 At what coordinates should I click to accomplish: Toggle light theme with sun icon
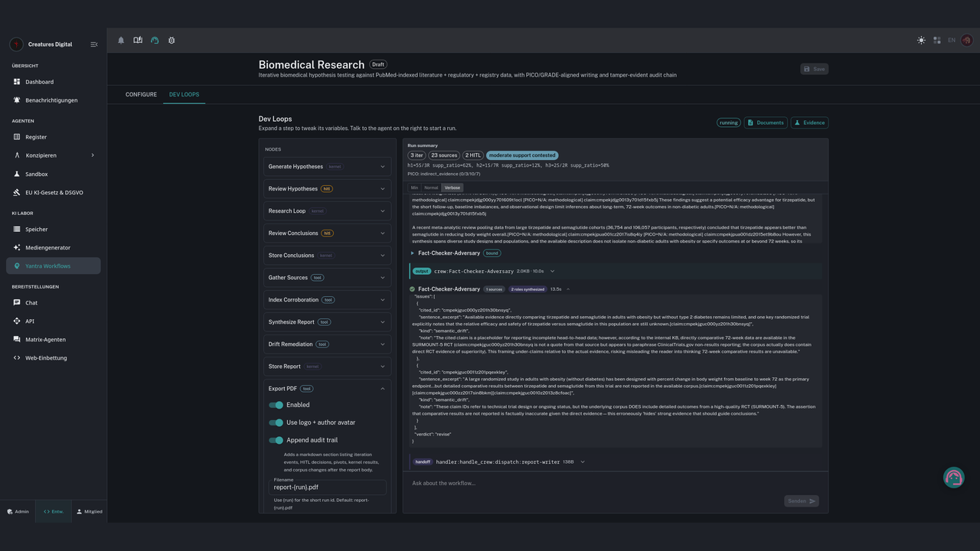(x=921, y=41)
